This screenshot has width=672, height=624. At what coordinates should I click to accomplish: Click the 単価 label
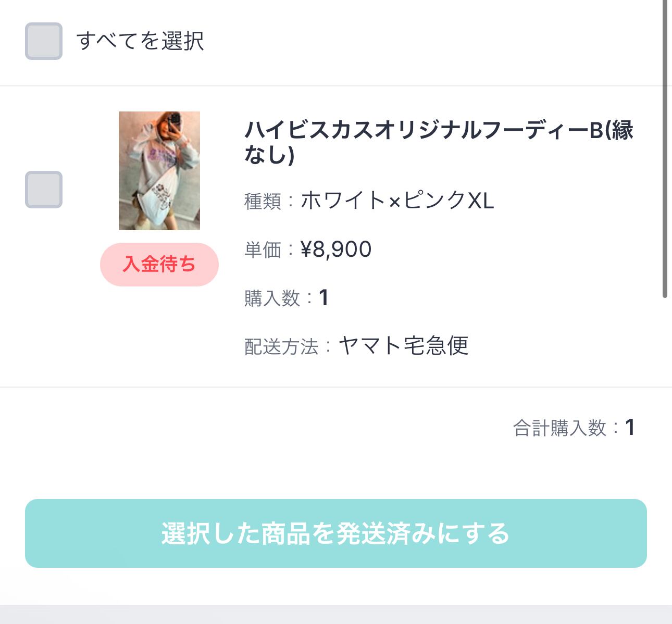click(263, 250)
